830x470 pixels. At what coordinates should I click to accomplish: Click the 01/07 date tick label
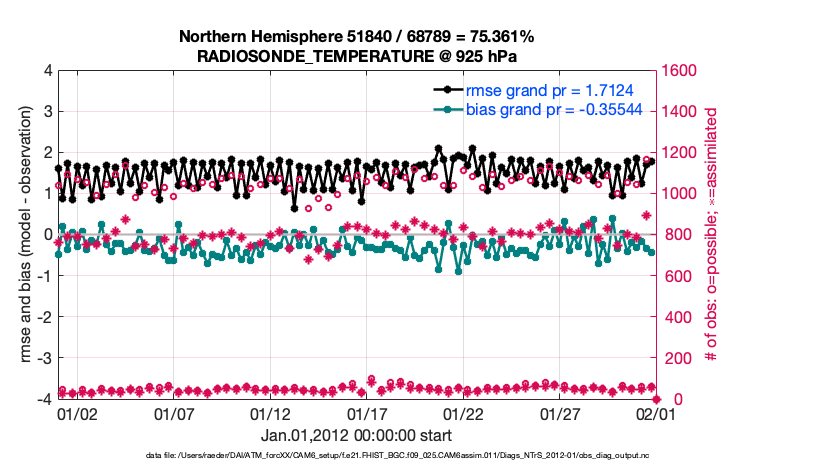point(174,413)
